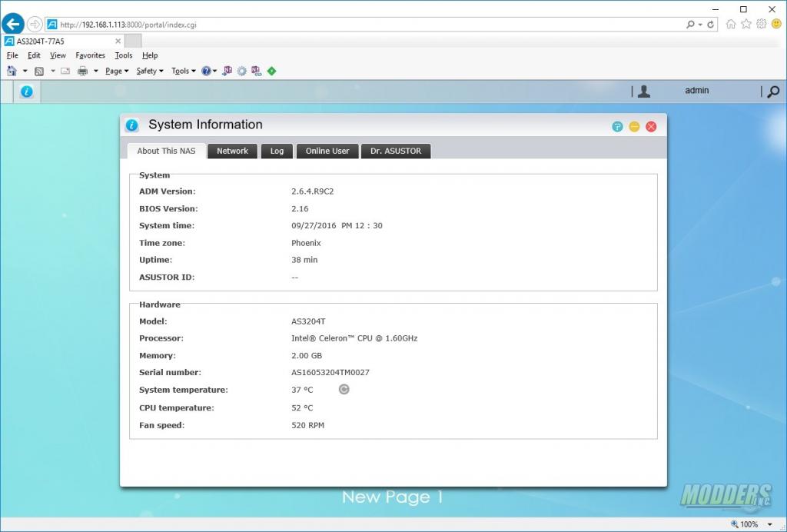Viewport: 787px width, 532px height.
Task: Open the Log tab
Action: 277,151
